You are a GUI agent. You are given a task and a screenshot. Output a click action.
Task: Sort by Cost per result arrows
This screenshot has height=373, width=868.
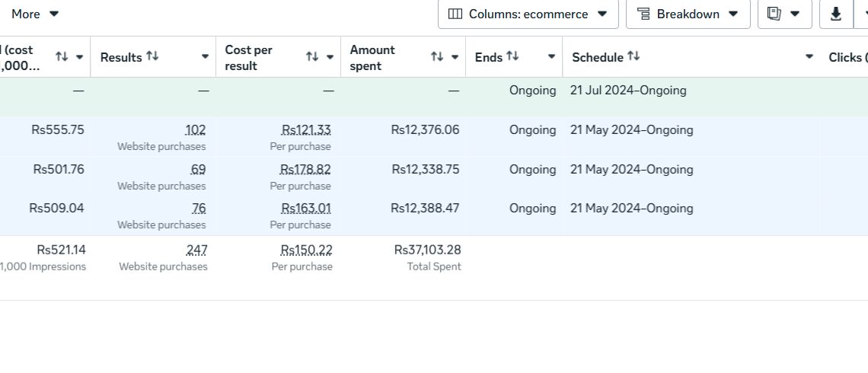coord(312,57)
